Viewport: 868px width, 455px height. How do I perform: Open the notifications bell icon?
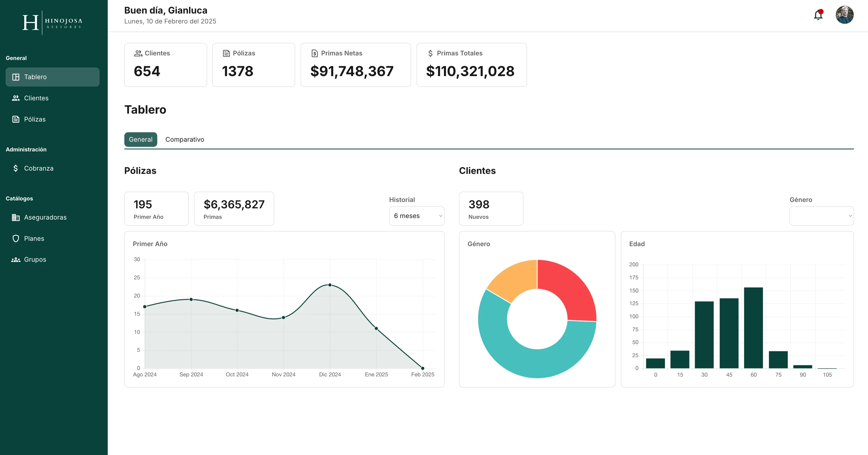818,15
